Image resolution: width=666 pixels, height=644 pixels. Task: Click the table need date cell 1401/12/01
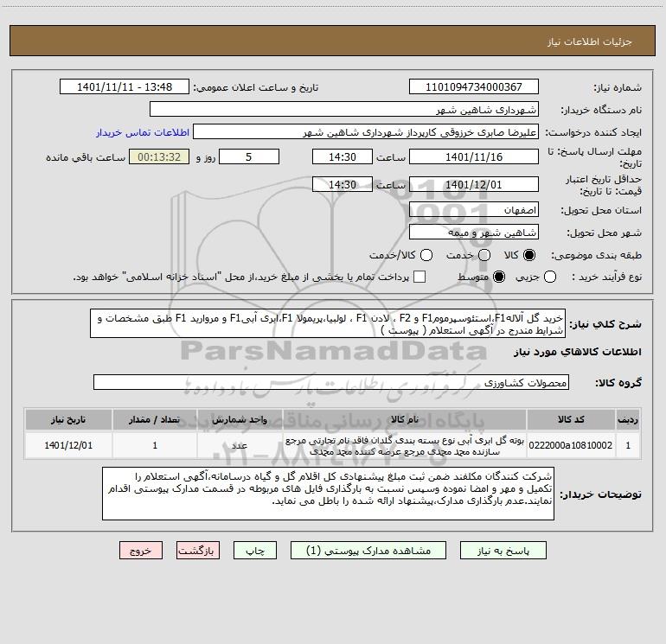click(68, 445)
